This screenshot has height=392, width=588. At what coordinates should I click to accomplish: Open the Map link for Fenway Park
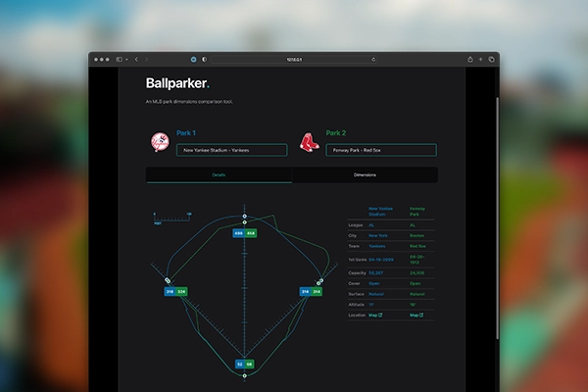(x=416, y=316)
